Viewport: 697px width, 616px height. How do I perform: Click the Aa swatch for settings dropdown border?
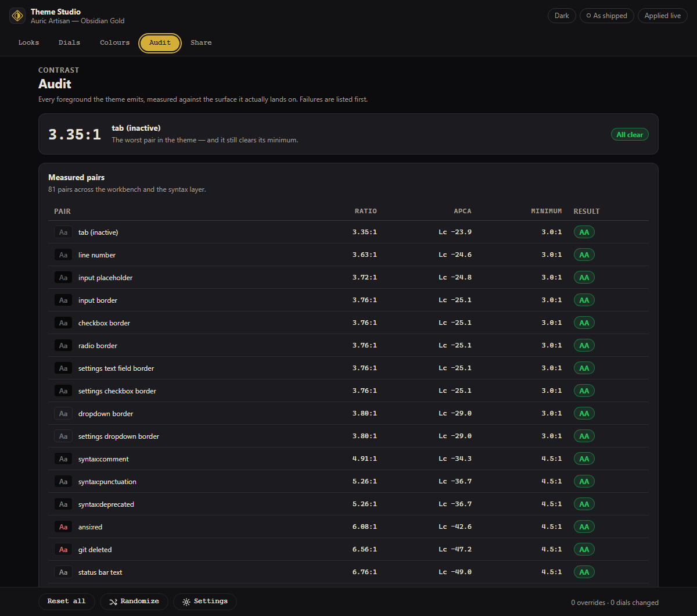tap(63, 436)
